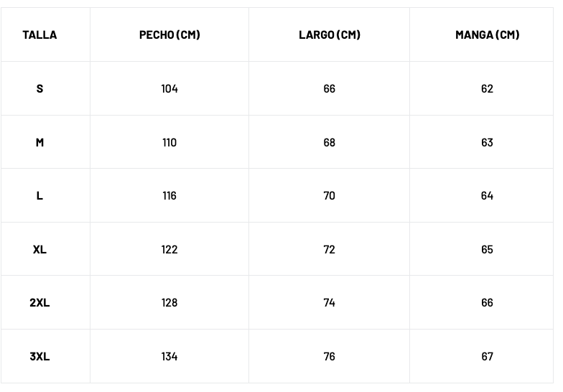
Task: Select the size S row label
Action: tap(39, 88)
